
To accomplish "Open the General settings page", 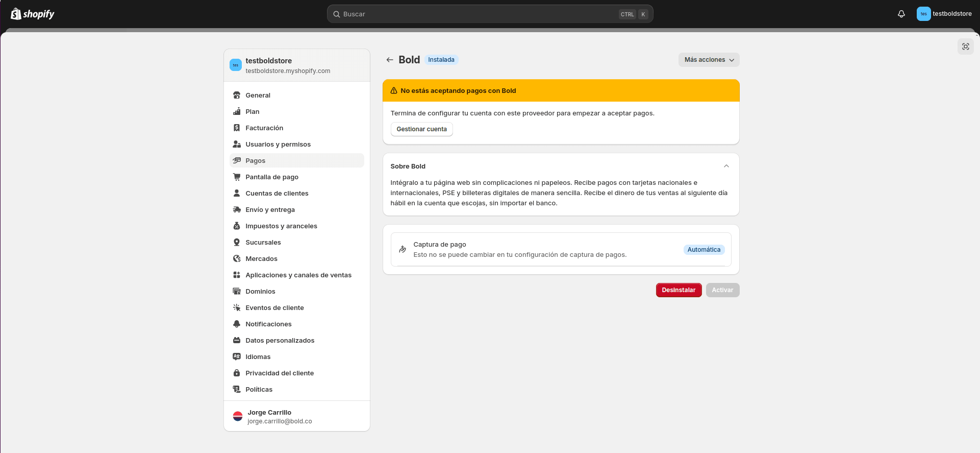I will (x=297, y=95).
